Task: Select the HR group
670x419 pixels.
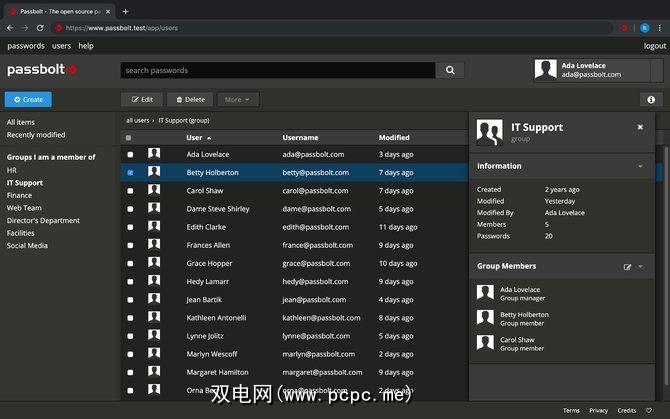Action: (x=12, y=170)
